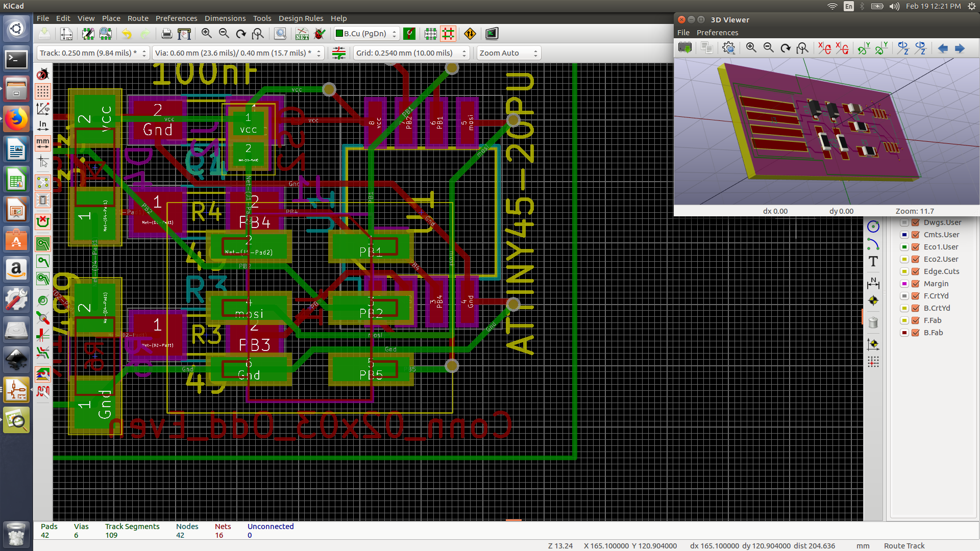
Task: Switch units to inches
Action: pos(43,126)
